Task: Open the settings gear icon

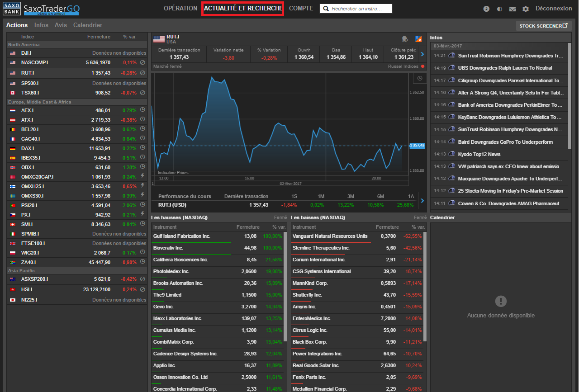Action: (x=525, y=9)
